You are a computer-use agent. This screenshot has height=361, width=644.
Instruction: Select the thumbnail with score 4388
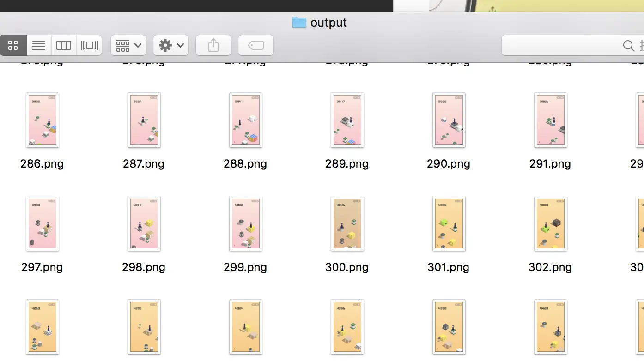[449, 327]
